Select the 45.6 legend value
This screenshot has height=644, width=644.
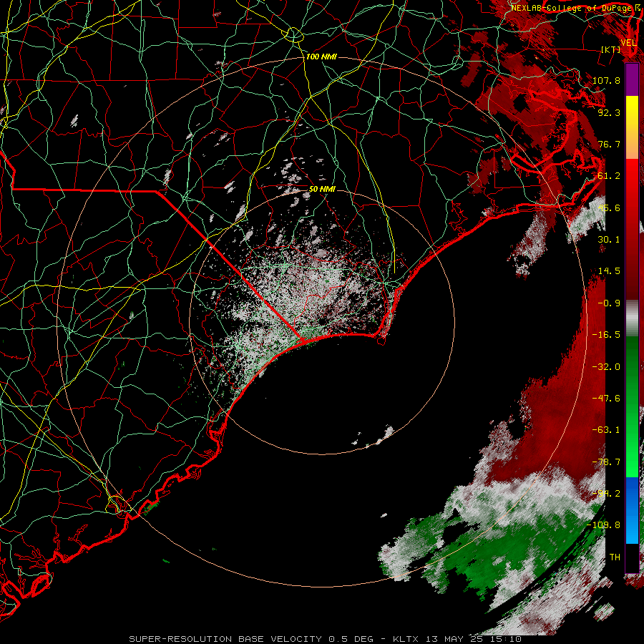tap(609, 208)
